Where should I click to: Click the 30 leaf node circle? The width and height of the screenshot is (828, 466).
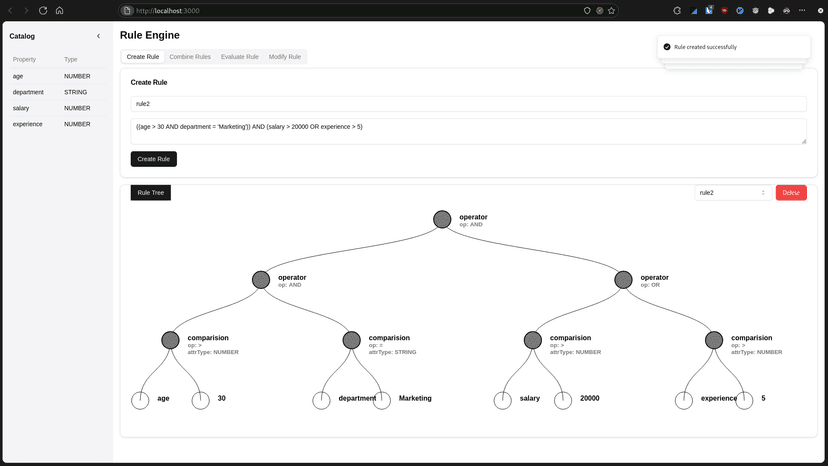point(201,400)
